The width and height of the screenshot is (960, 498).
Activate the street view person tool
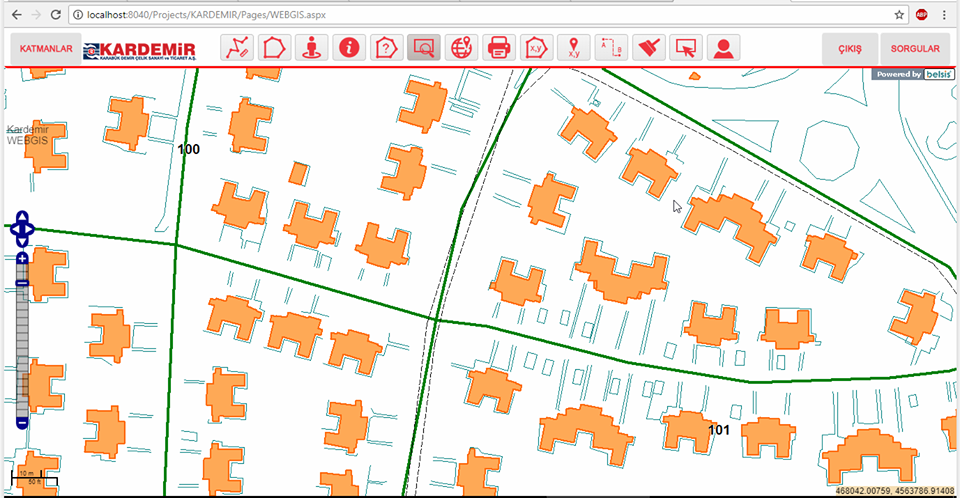(312, 47)
